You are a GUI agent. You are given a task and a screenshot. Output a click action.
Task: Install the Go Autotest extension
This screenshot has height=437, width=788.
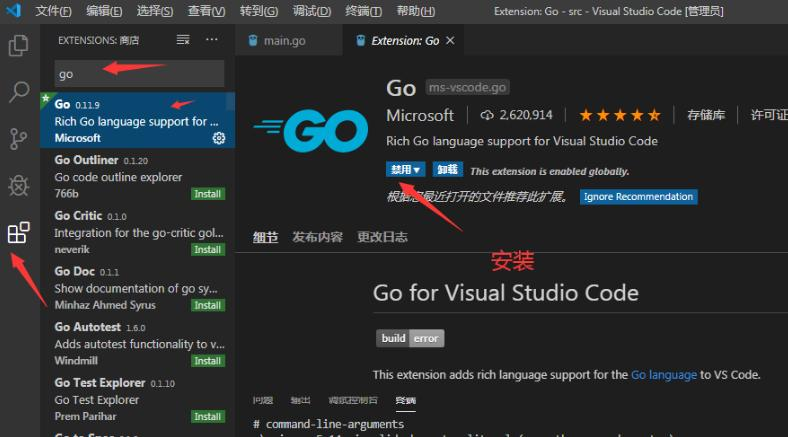[208, 361]
